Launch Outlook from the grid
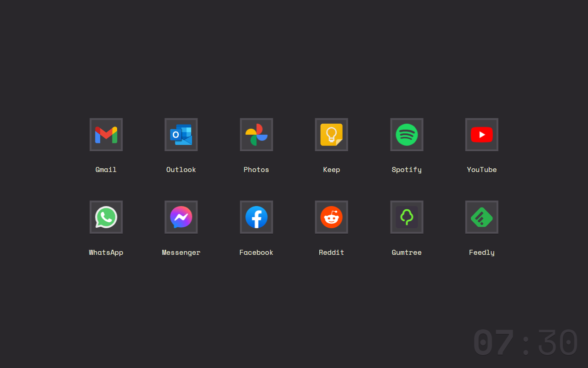This screenshot has height=368, width=588. pos(181,134)
